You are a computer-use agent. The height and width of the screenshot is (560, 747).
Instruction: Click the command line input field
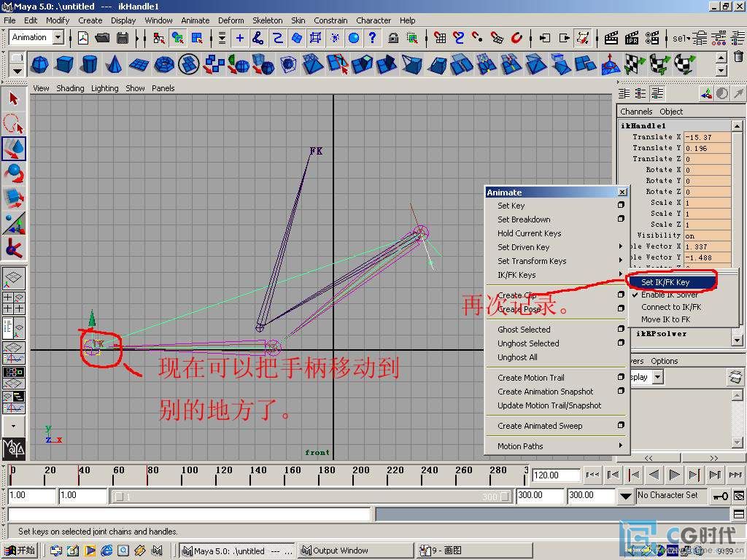click(x=190, y=514)
